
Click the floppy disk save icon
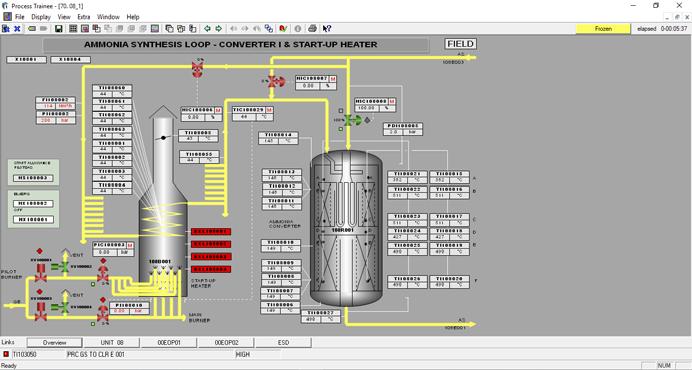pos(58,29)
